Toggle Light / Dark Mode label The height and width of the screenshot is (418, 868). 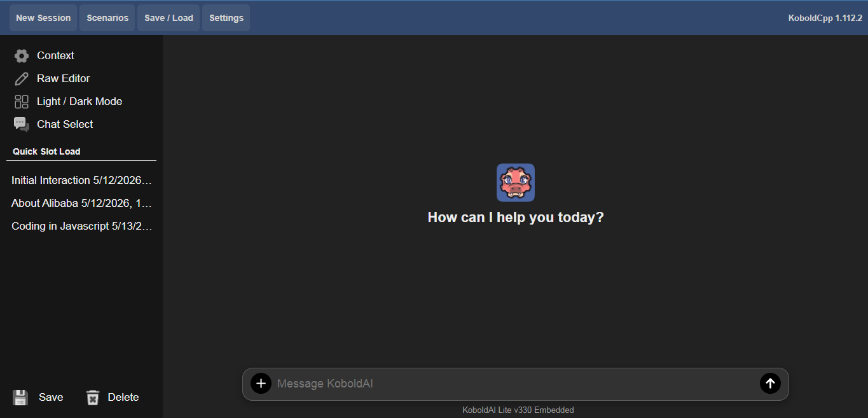(79, 102)
